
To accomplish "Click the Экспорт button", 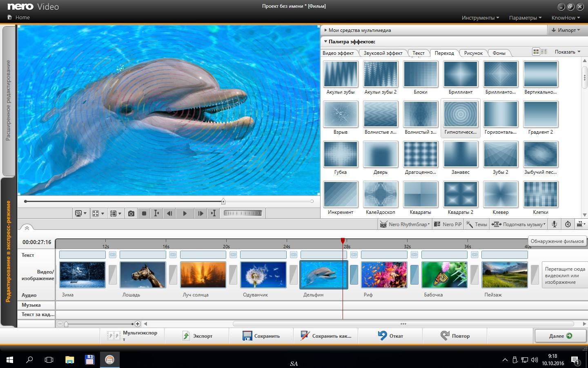I will coord(198,336).
